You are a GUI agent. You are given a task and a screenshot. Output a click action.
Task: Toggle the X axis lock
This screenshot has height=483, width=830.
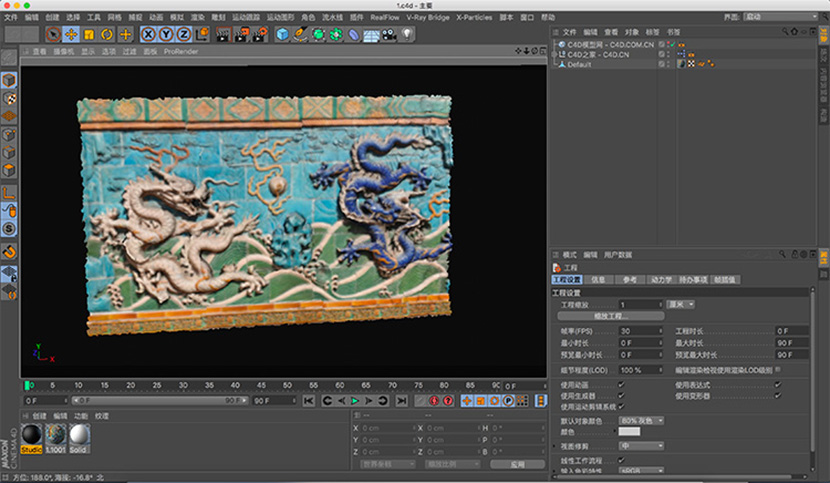[x=149, y=34]
